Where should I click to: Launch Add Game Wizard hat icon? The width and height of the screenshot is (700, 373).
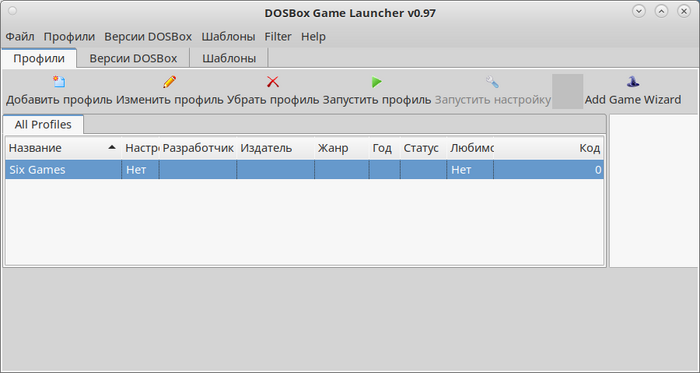[633, 82]
